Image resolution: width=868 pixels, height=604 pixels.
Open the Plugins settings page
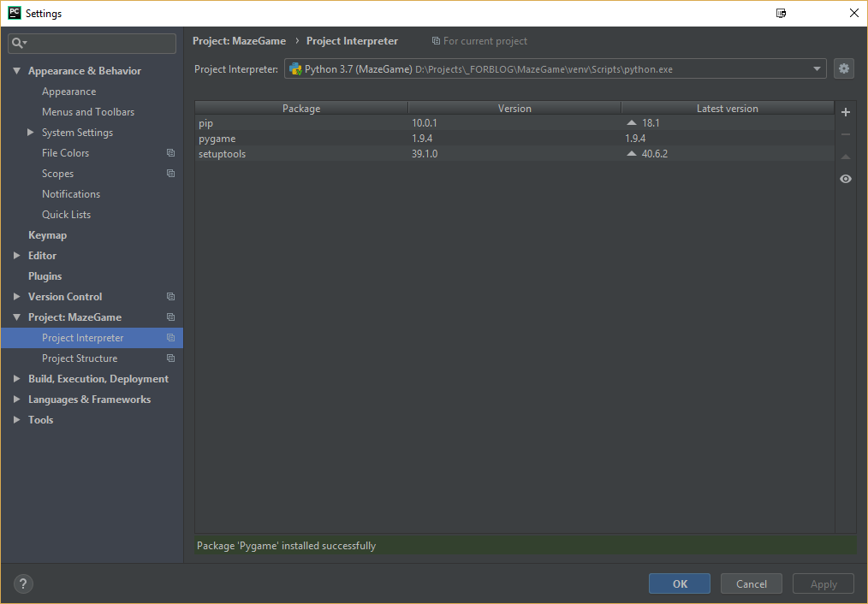tap(45, 276)
